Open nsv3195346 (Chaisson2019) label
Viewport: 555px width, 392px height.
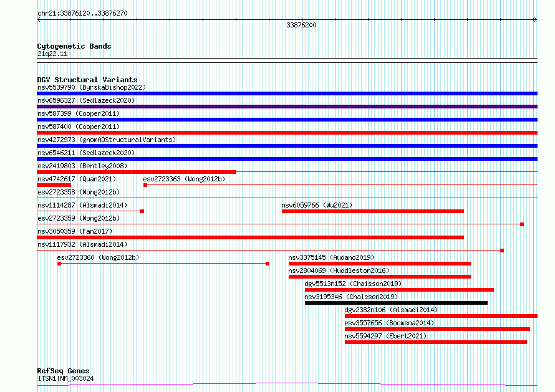[351, 297]
